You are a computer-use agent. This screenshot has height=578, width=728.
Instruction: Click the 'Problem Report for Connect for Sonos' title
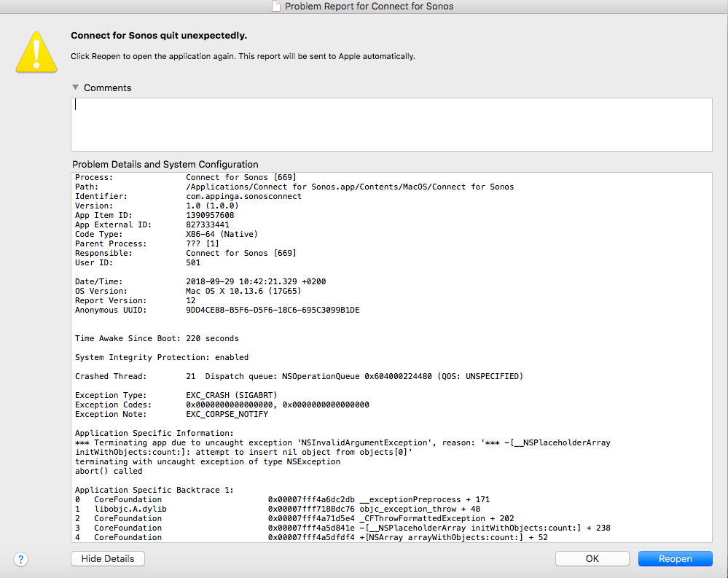369,6
